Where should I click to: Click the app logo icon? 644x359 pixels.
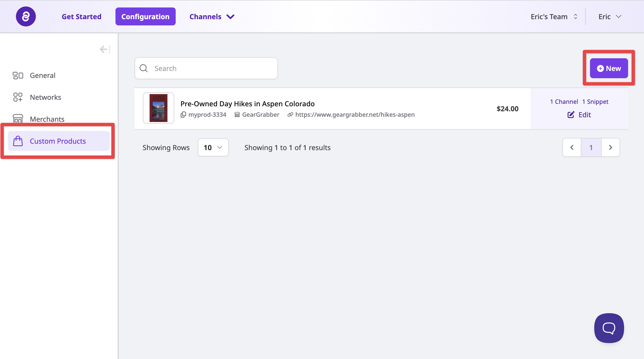tap(26, 16)
